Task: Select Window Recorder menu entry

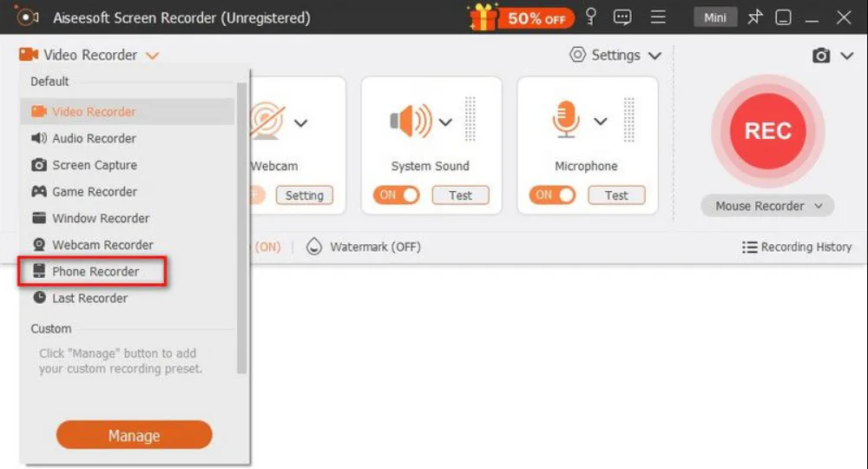Action: pos(128,218)
